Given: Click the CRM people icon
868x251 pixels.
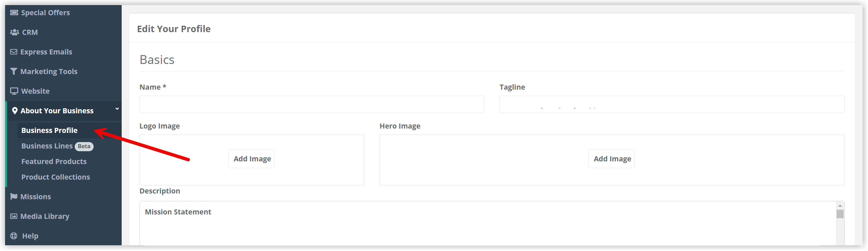Looking at the screenshot, I should (x=14, y=32).
